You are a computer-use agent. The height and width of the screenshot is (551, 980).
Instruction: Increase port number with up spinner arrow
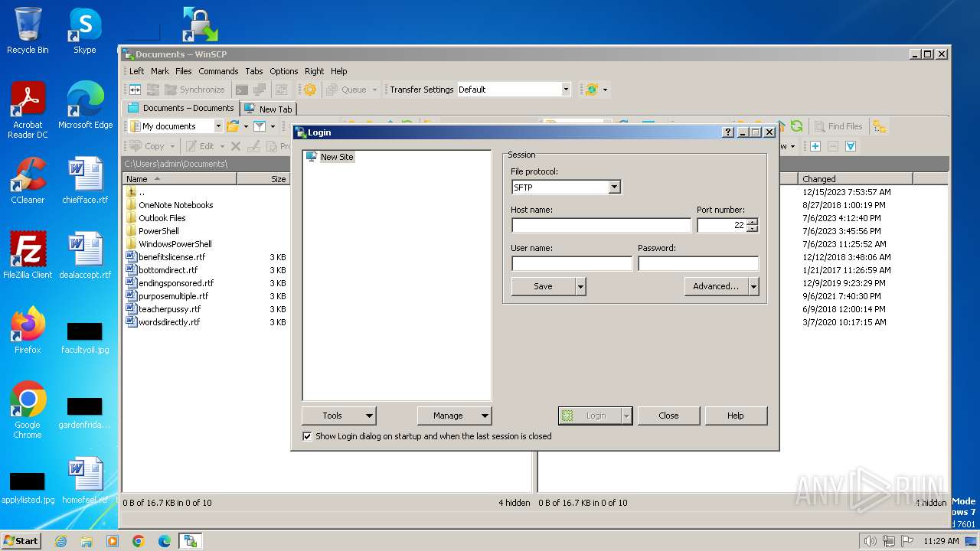[x=752, y=222]
